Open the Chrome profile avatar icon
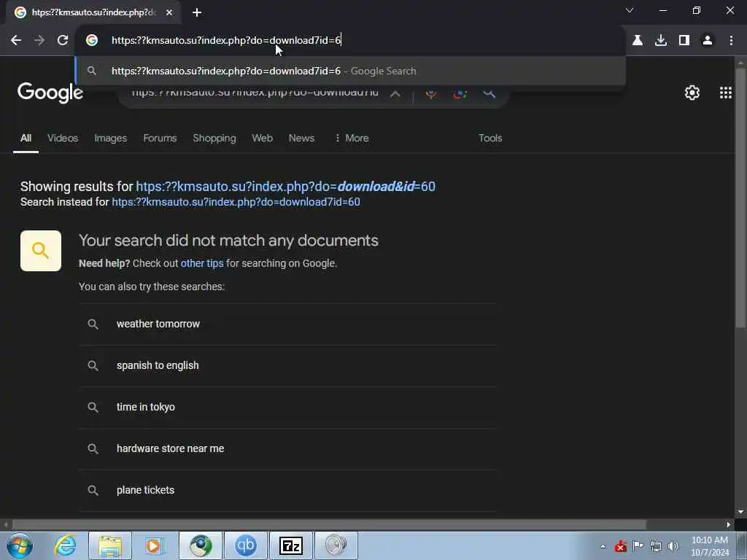747x560 pixels. [708, 41]
